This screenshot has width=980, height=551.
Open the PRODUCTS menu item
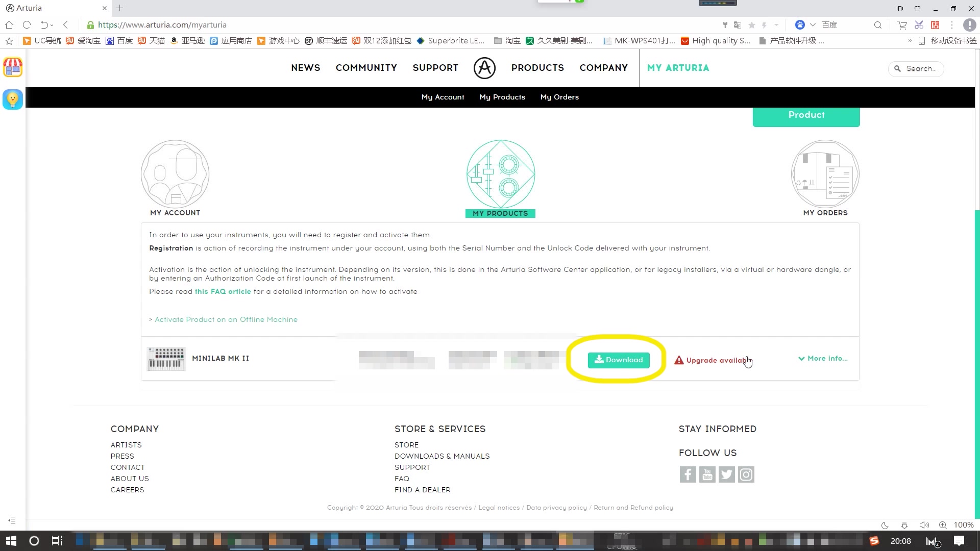pyautogui.click(x=537, y=68)
